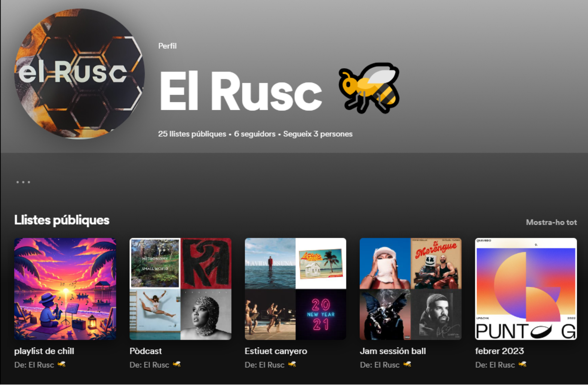Open the playlist de chill cover
This screenshot has width=588, height=385.
point(65,289)
